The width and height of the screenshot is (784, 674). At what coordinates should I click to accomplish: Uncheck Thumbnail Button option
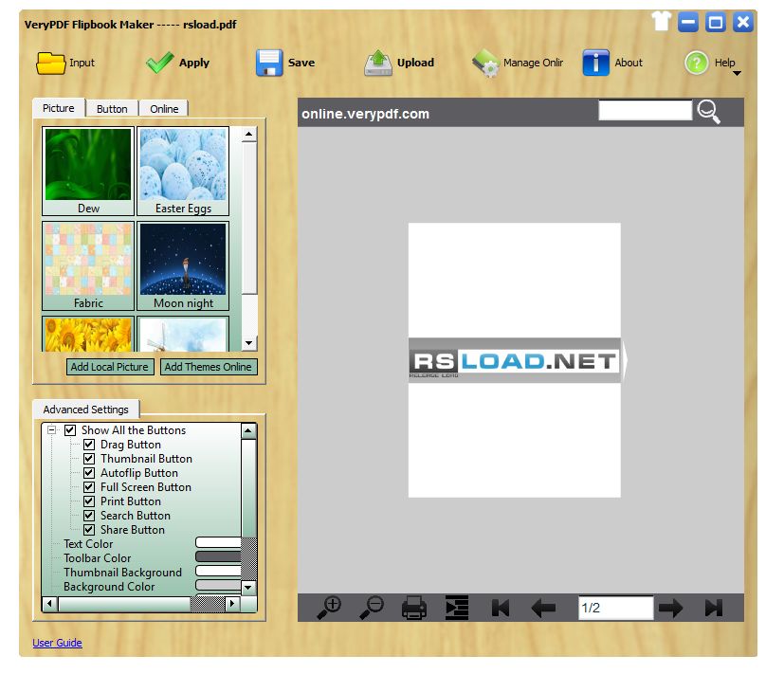point(89,459)
